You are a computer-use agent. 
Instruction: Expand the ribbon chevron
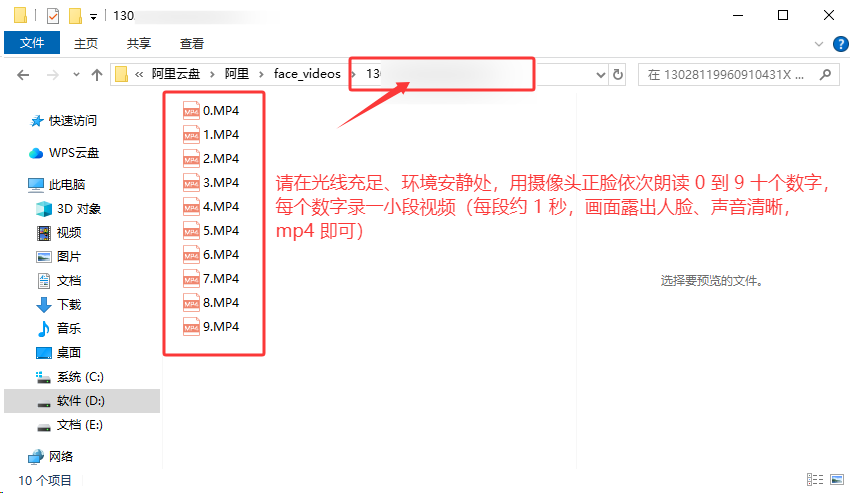pos(819,44)
